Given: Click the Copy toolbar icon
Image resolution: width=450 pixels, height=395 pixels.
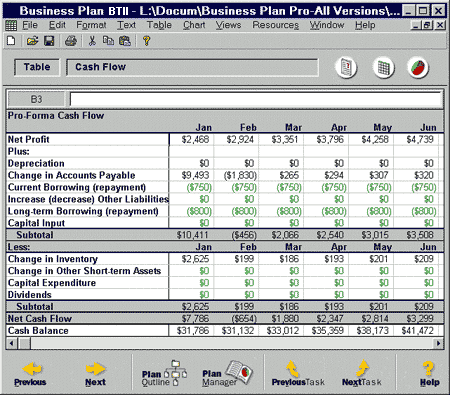Looking at the screenshot, I should (x=108, y=41).
